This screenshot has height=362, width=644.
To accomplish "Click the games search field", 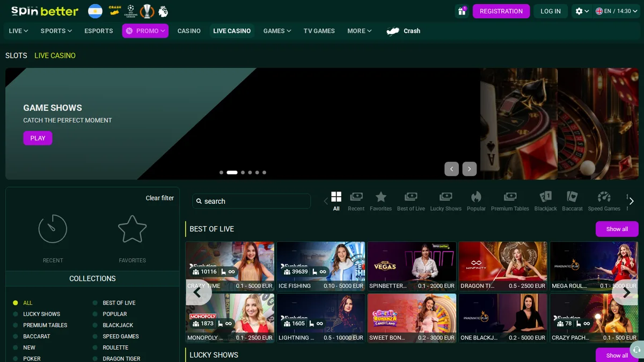I will pos(252,201).
